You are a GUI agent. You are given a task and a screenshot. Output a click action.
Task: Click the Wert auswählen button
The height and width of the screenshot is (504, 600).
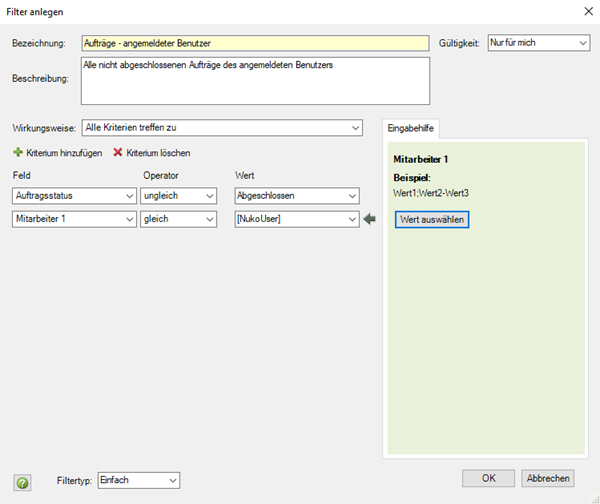[x=432, y=220]
